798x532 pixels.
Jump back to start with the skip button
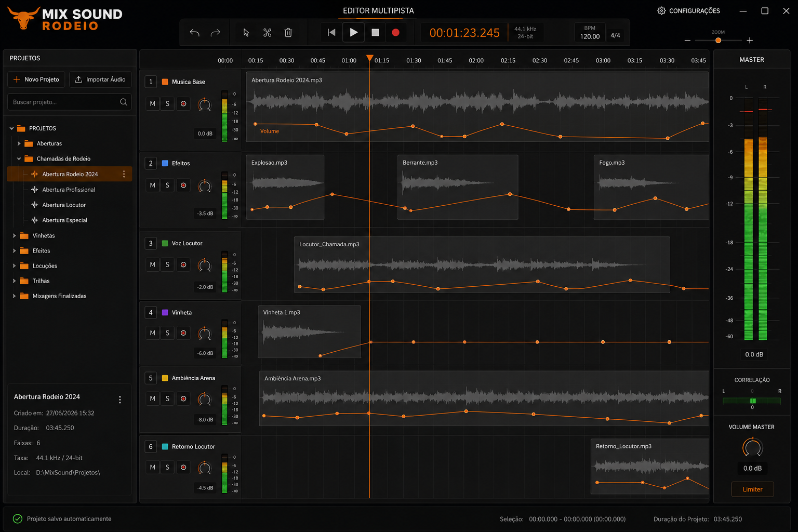point(331,32)
